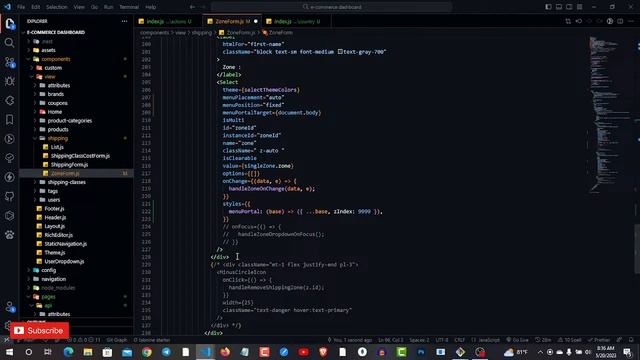640x360 pixels.
Task: Toggle Secondary Side Bar visibility
Action: pyautogui.click(x=569, y=7)
